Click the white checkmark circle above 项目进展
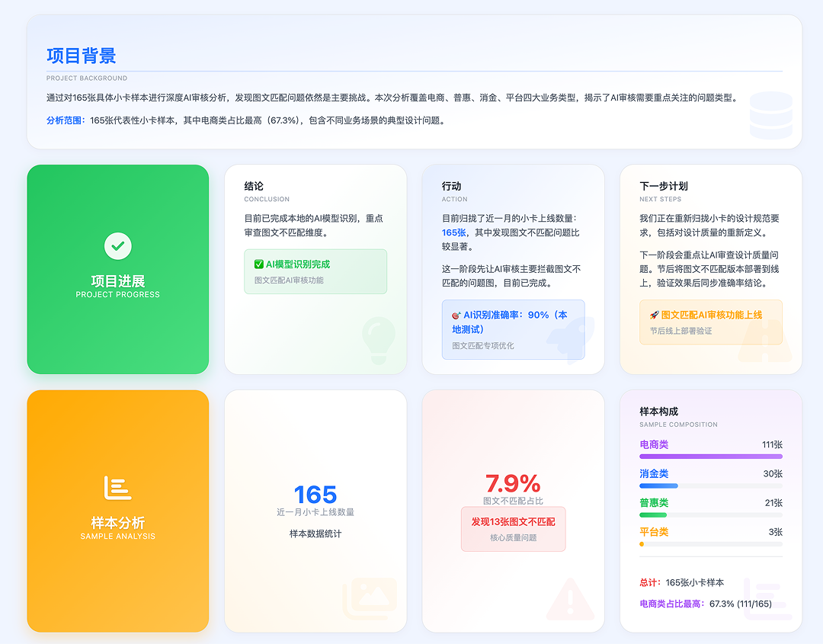This screenshot has height=644, width=823. (118, 246)
